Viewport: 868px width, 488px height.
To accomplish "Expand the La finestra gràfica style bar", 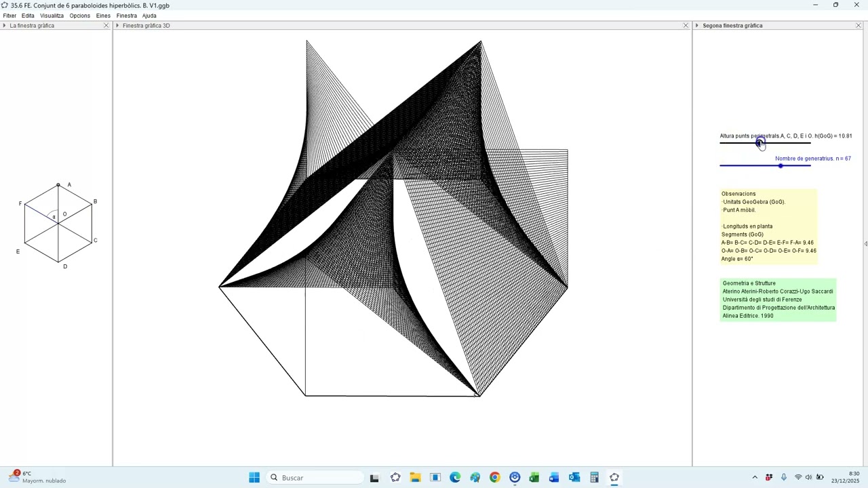I will [x=4, y=26].
